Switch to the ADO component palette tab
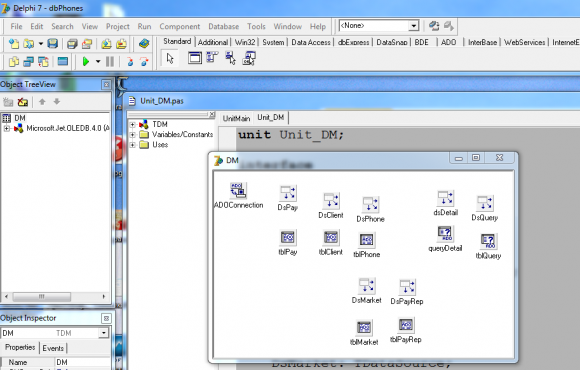Viewport: 580px width, 370px height. (x=448, y=42)
